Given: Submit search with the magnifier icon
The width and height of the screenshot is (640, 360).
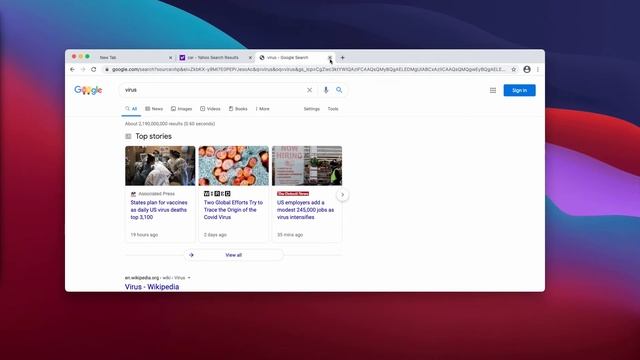Looking at the screenshot, I should [339, 90].
